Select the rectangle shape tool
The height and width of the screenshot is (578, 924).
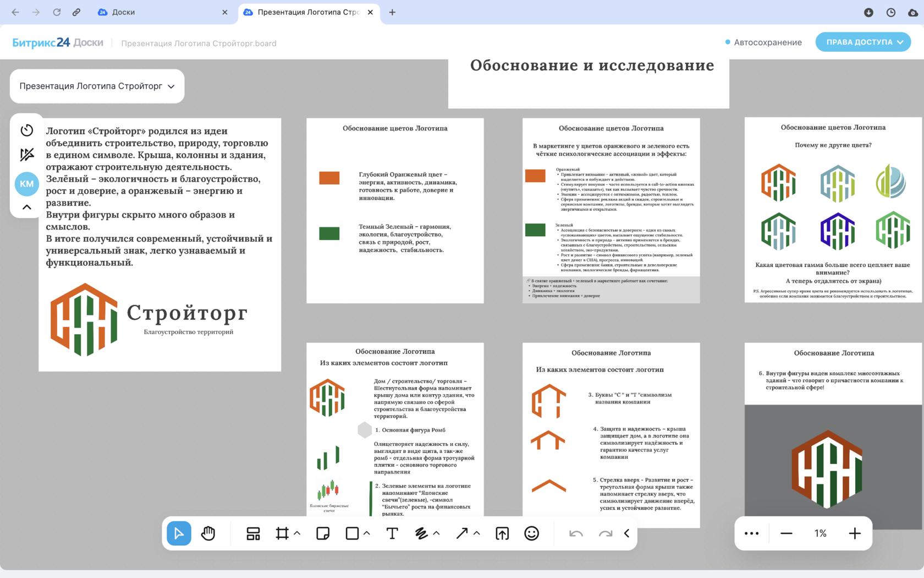(x=352, y=533)
